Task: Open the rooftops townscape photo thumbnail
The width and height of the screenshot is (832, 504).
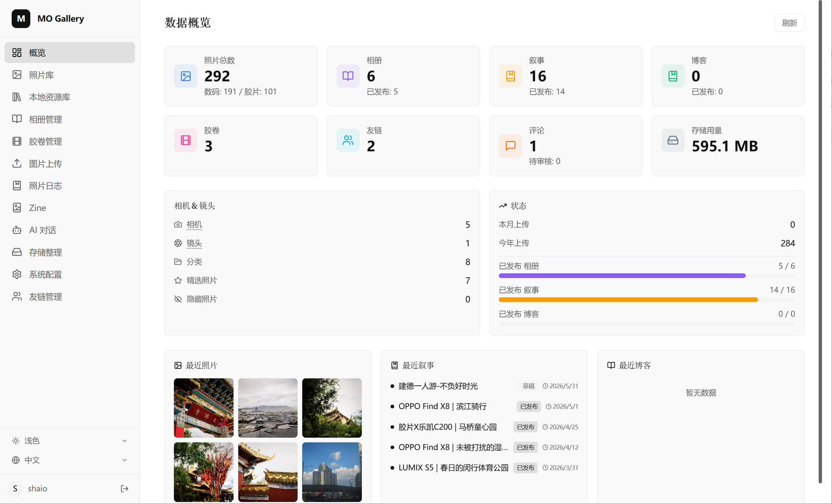Action: (268, 408)
